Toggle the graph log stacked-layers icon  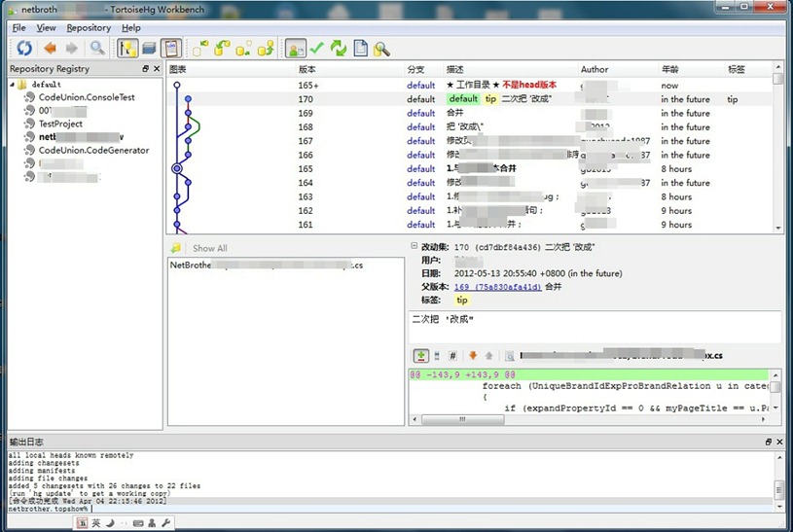coord(149,48)
